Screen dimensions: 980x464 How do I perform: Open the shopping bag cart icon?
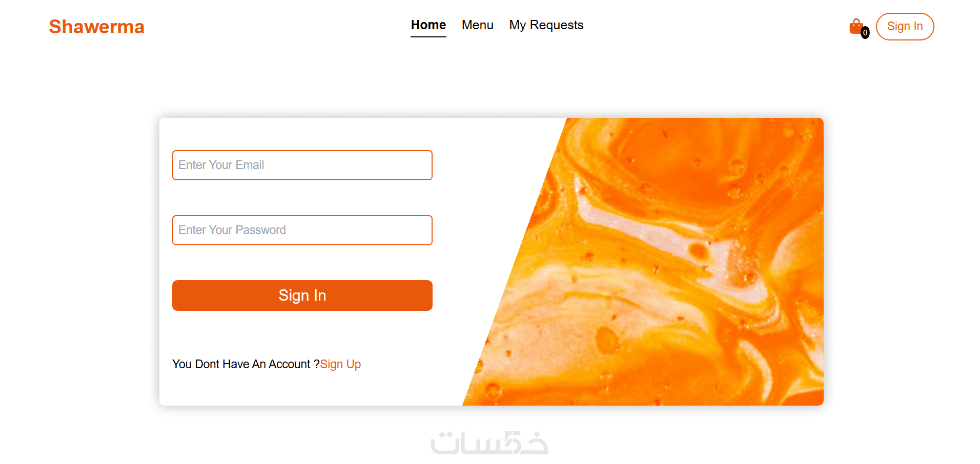pos(856,26)
